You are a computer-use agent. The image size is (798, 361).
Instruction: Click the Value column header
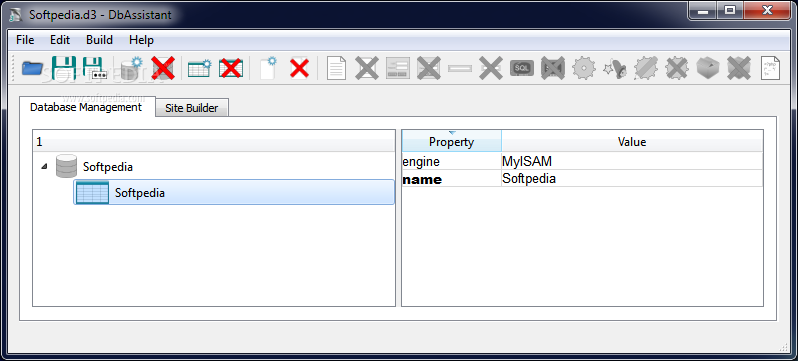[x=632, y=142]
